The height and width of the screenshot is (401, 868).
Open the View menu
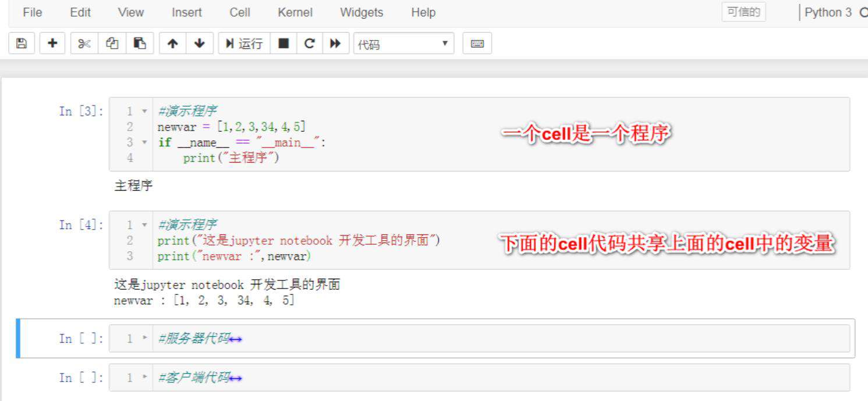pyautogui.click(x=130, y=12)
